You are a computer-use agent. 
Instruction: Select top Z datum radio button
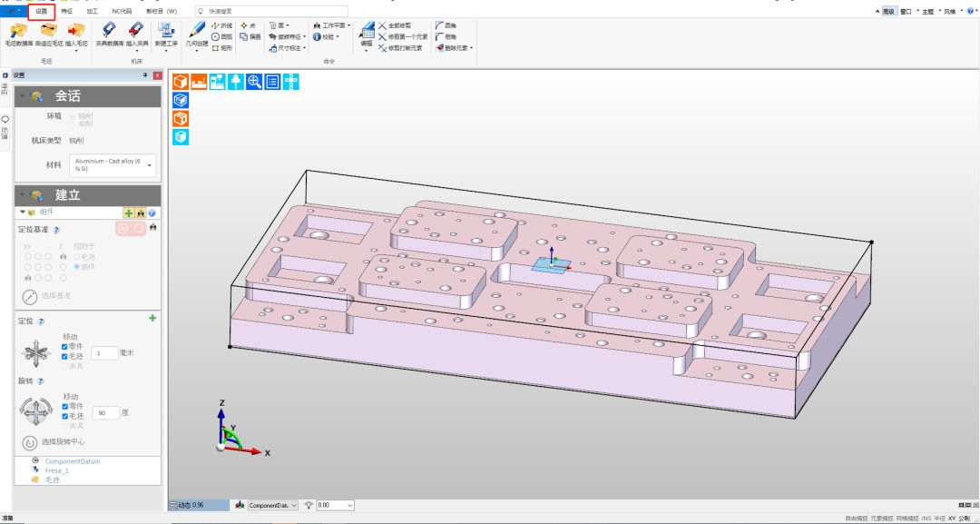coord(64,257)
